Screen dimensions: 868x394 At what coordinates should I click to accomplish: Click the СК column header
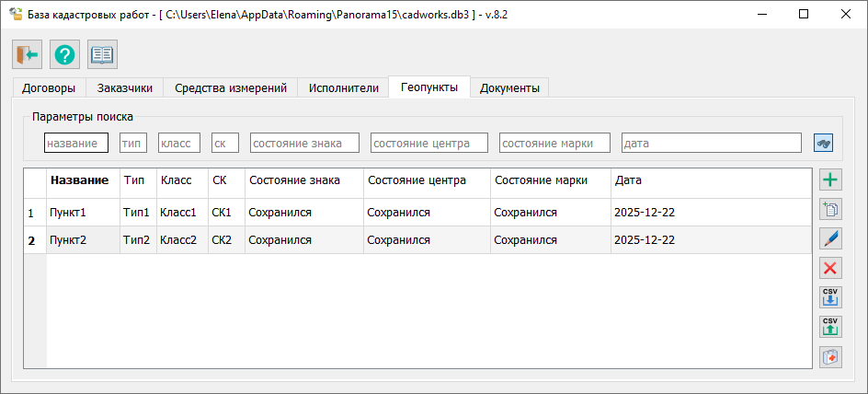tap(227, 183)
